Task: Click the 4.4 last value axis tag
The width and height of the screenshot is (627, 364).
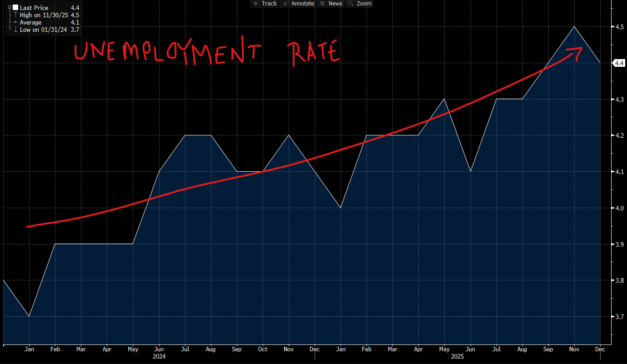Action: point(619,63)
